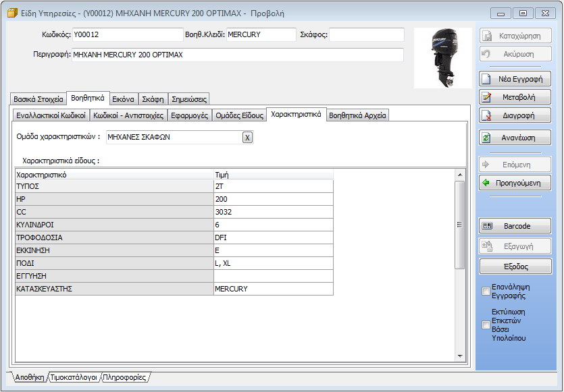Screen dimensions: 564x392
Task: Switch to the Αποθήκη bottom tab
Action: (x=29, y=377)
